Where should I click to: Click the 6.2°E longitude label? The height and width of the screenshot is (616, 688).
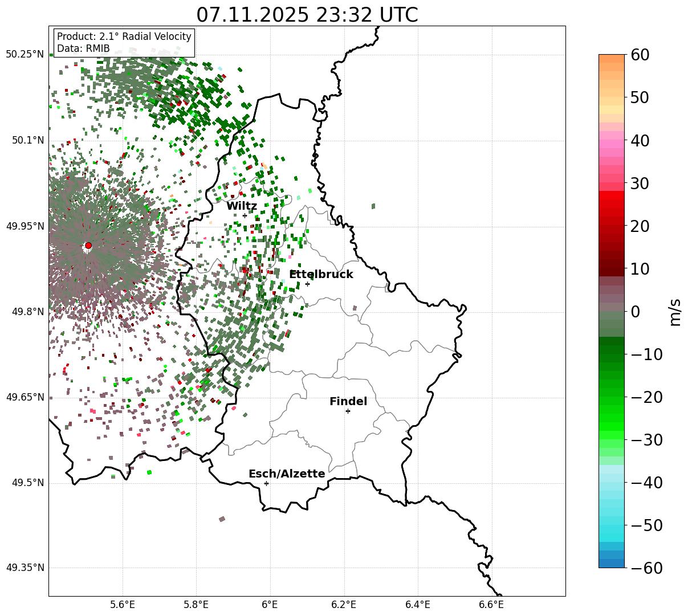point(344,605)
